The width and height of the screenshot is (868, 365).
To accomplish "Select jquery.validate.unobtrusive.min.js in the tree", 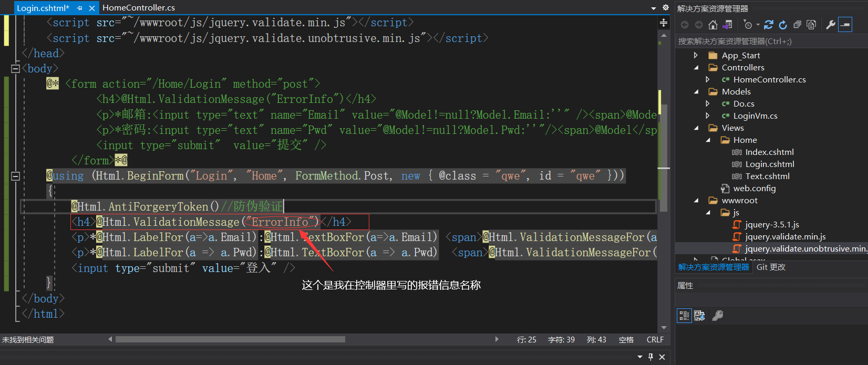I will pos(805,248).
